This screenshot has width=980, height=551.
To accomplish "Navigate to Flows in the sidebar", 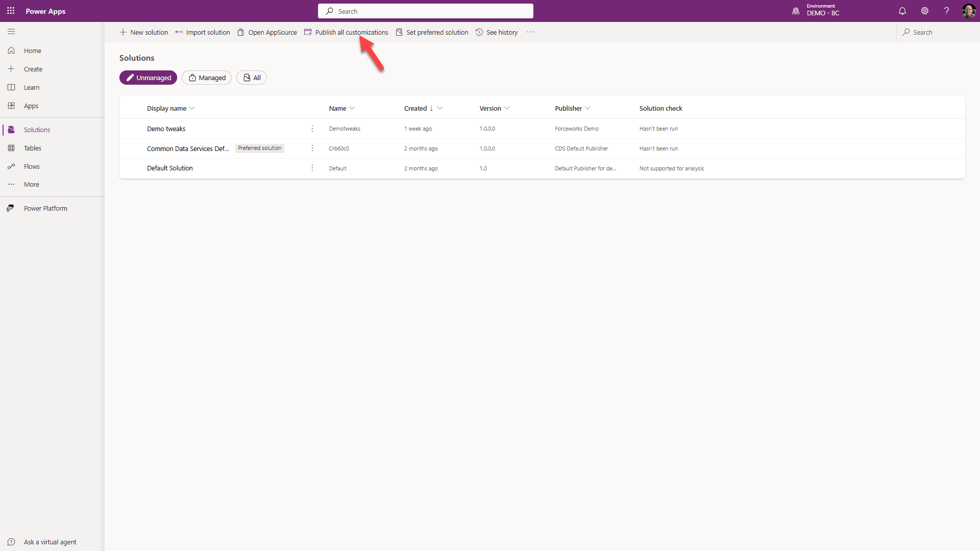I will 32,166.
